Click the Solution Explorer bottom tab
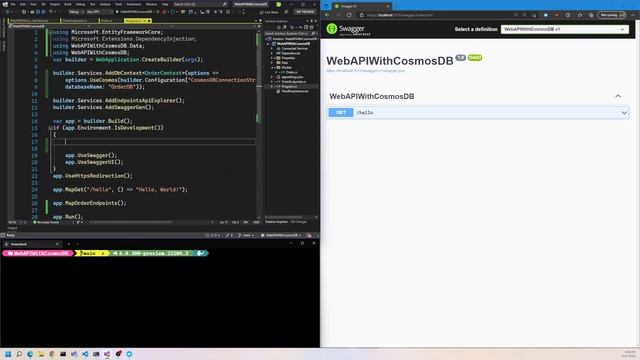 coord(276,222)
